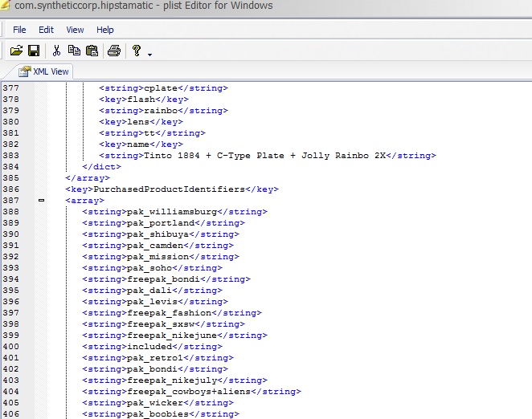Collapse the array node at line 387
Viewport: 532px width, 419px height.
coord(42,201)
